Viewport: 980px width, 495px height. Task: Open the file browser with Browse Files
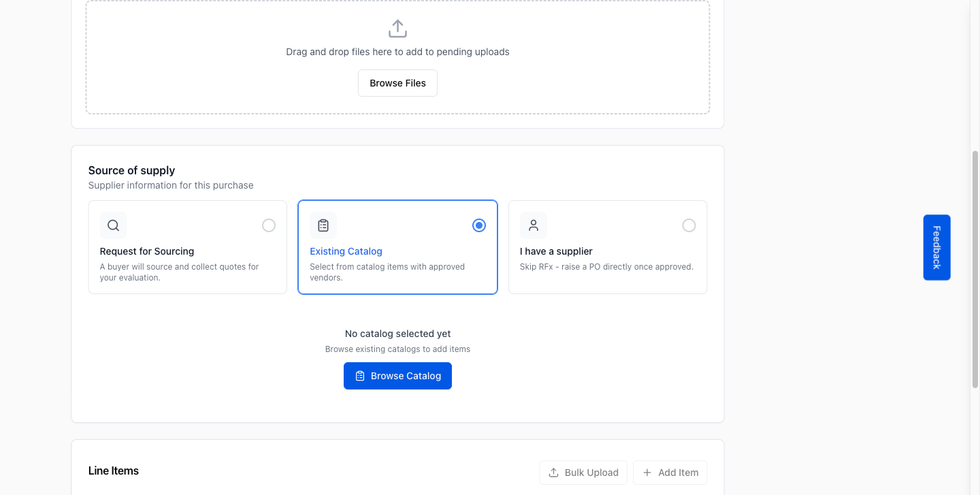pos(397,83)
